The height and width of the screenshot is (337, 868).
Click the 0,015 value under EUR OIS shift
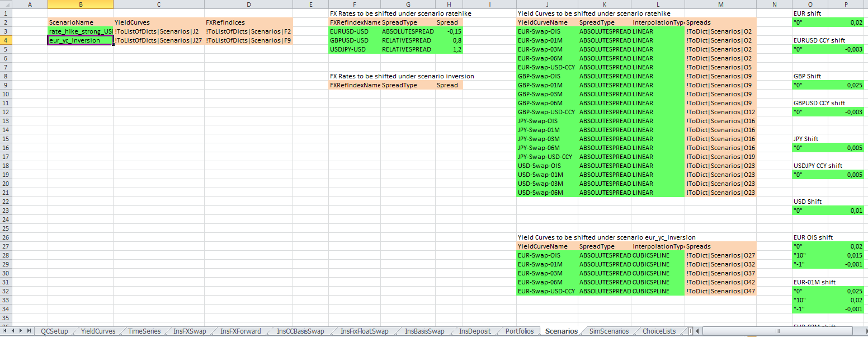point(847,255)
